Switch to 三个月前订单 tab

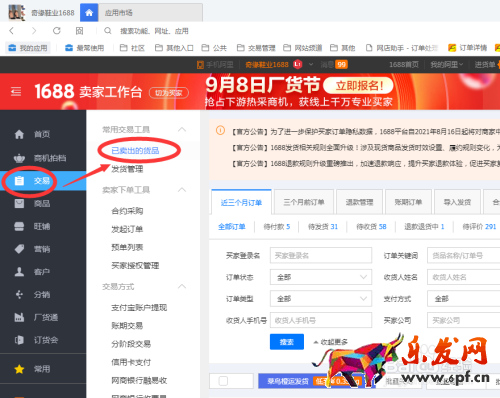coord(304,202)
